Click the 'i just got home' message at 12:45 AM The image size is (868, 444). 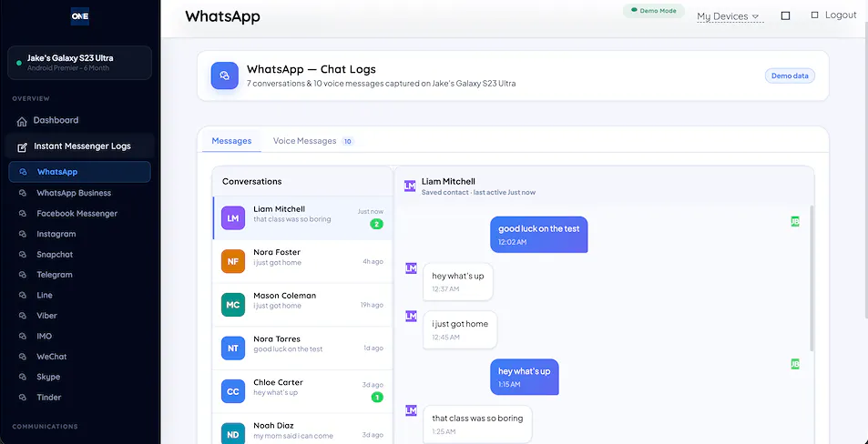pos(460,329)
